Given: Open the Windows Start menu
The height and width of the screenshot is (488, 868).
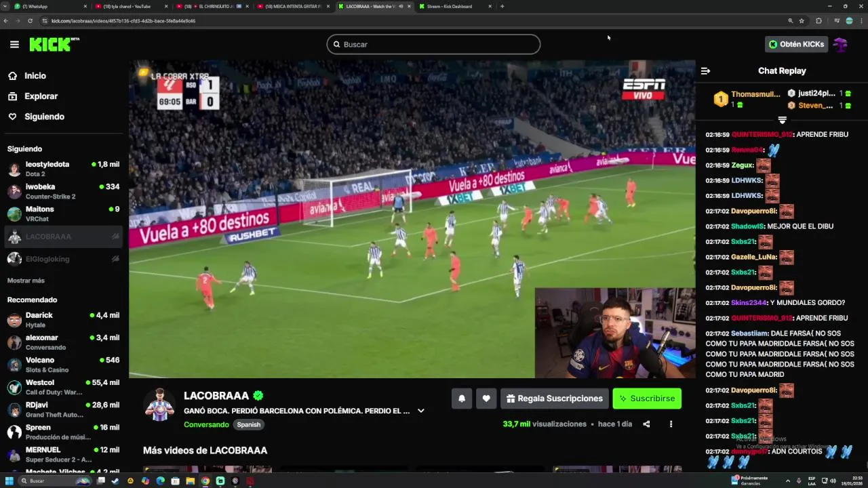Looking at the screenshot, I should (x=9, y=481).
